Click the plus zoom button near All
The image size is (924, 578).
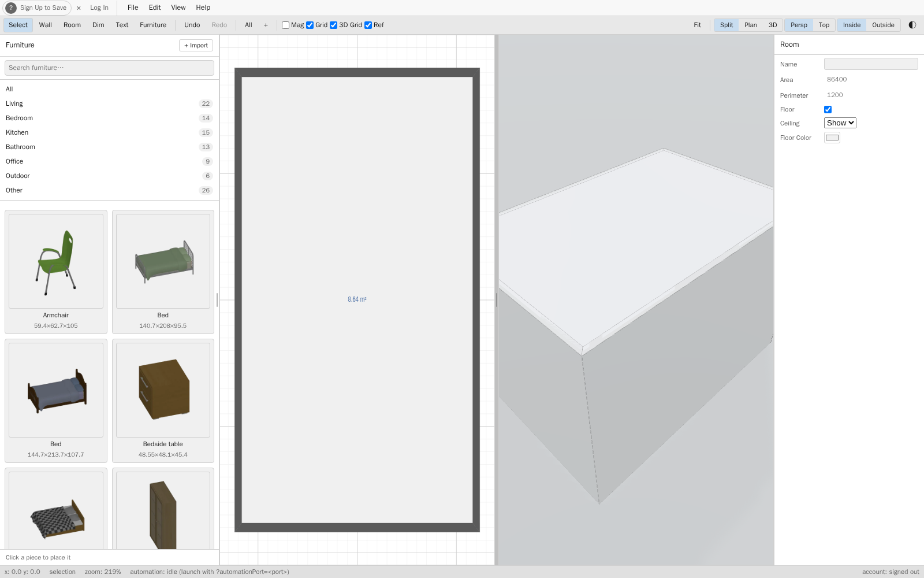(x=266, y=25)
